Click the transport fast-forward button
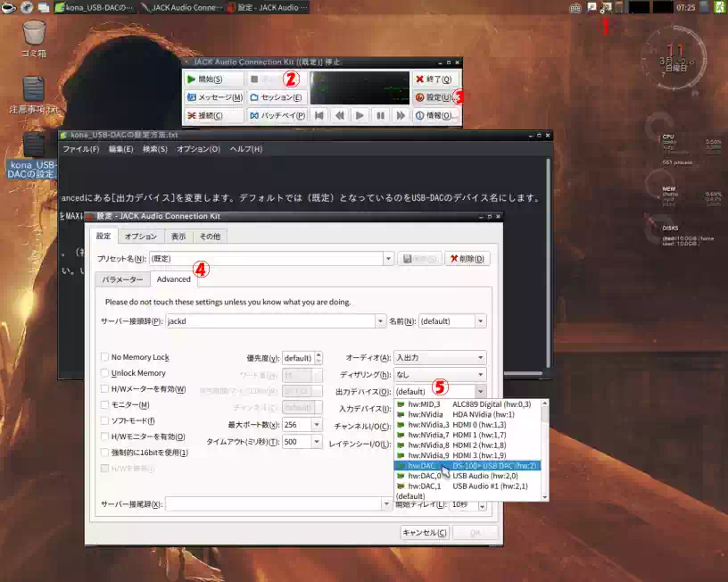The width and height of the screenshot is (728, 582). tap(401, 115)
